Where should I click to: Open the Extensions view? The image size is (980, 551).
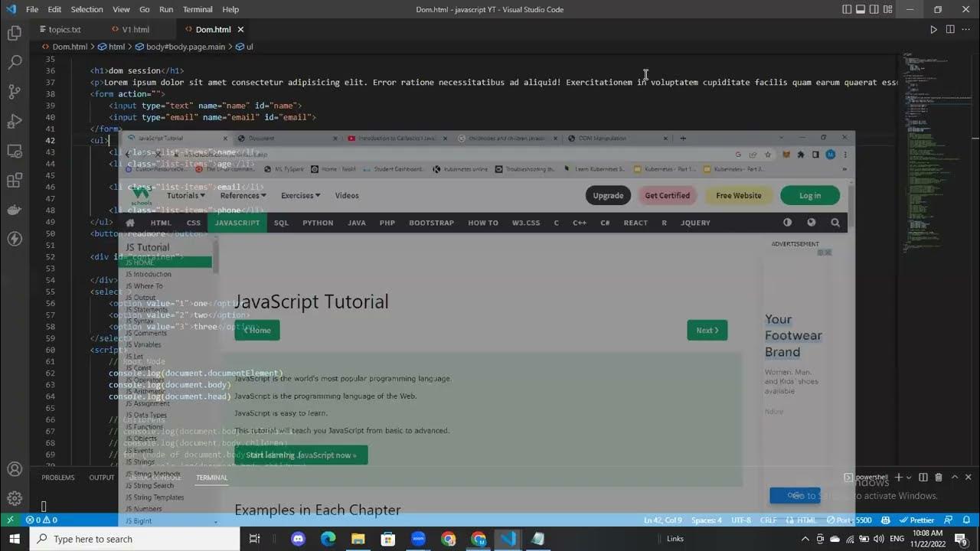[15, 181]
